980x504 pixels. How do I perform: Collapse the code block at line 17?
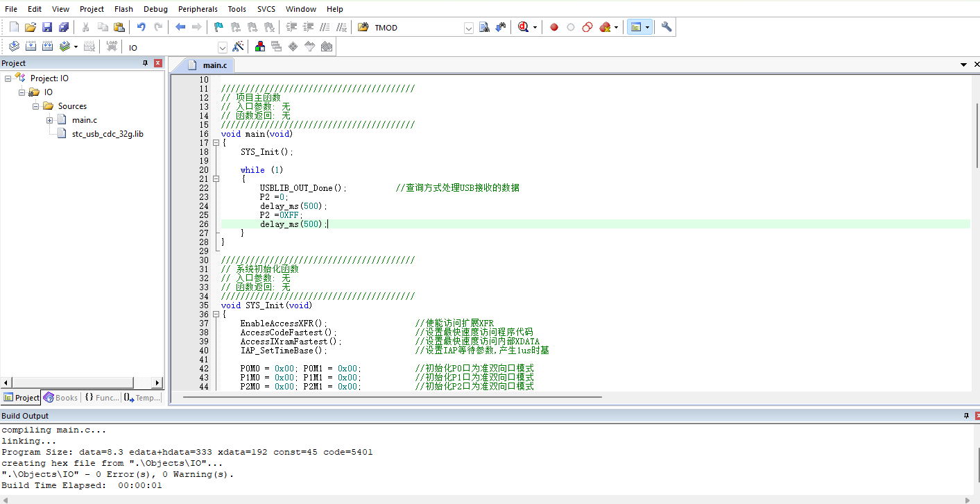[216, 143]
